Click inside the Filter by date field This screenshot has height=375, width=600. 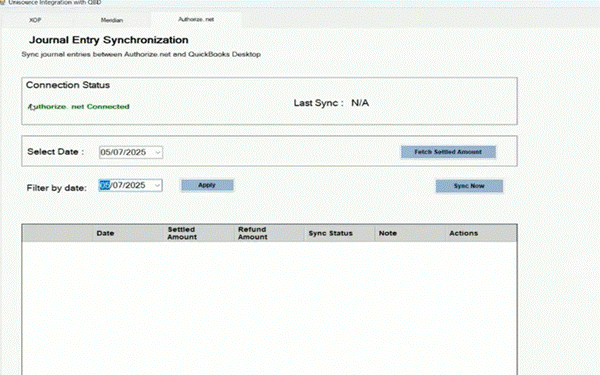pyautogui.click(x=130, y=186)
